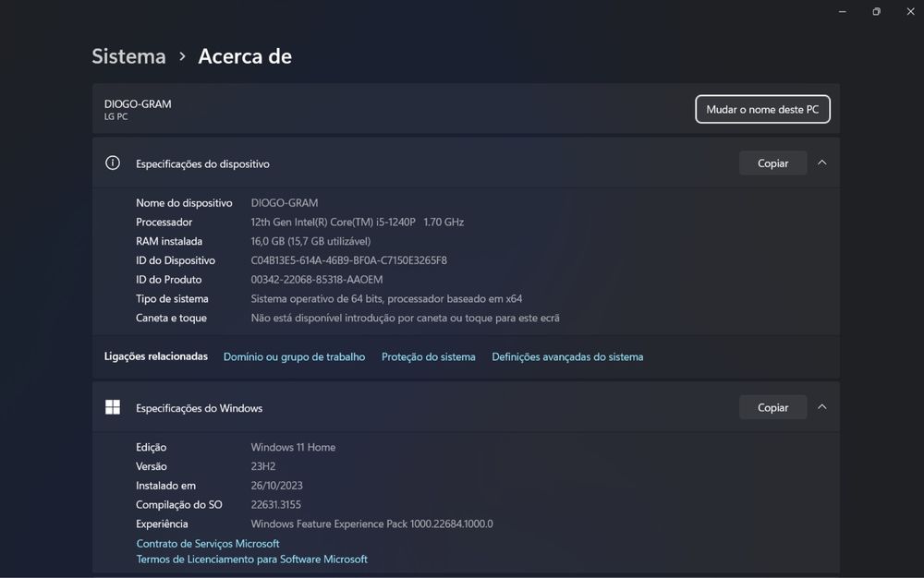Click the Especificações do dispositivo heading
This screenshot has height=578, width=924.
[x=202, y=163]
